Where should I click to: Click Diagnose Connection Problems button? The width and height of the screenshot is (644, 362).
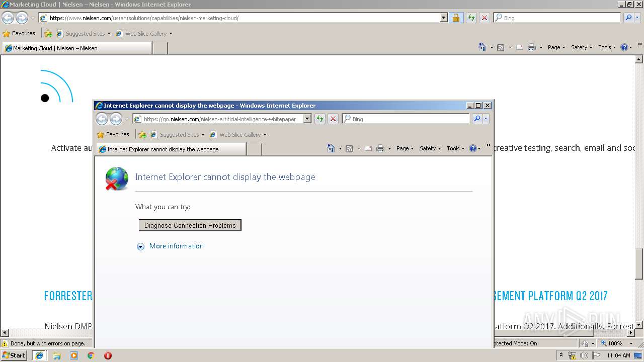point(190,225)
